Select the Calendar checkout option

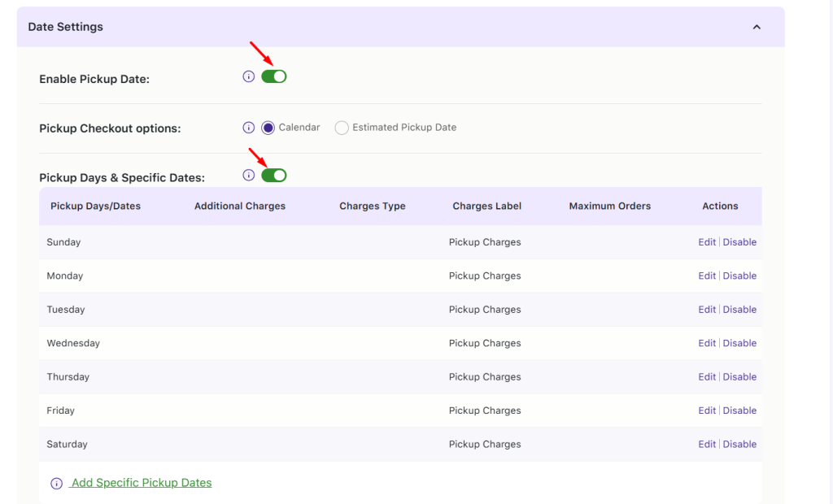coord(268,127)
